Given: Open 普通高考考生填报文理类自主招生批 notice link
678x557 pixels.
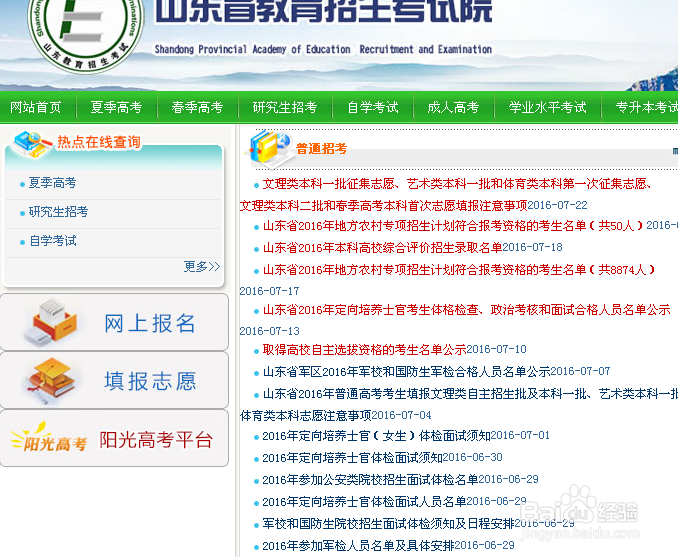Looking at the screenshot, I should 458,404.
